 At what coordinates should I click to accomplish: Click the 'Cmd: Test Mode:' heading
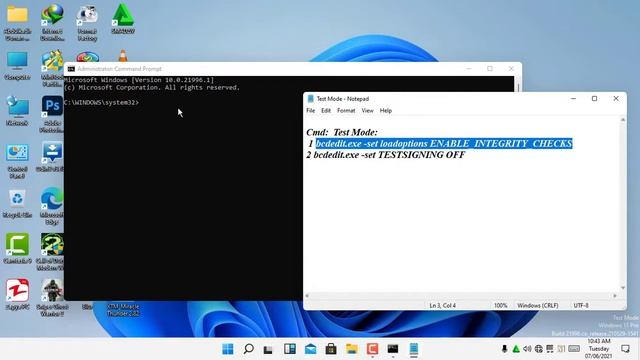342,132
